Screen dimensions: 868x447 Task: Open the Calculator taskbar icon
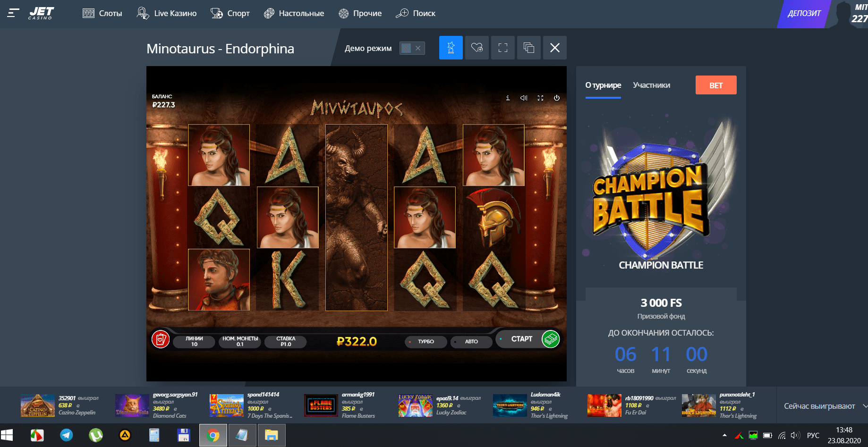coord(154,435)
